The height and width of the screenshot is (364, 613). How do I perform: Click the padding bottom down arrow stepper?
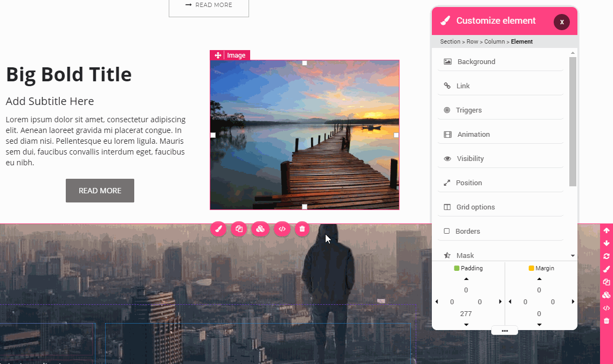point(466,325)
